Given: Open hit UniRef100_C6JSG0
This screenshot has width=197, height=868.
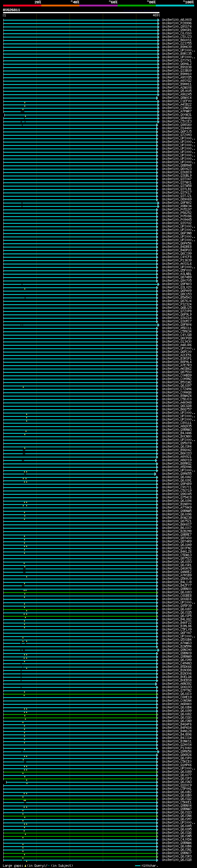Looking at the screenshot, I should point(177,33).
